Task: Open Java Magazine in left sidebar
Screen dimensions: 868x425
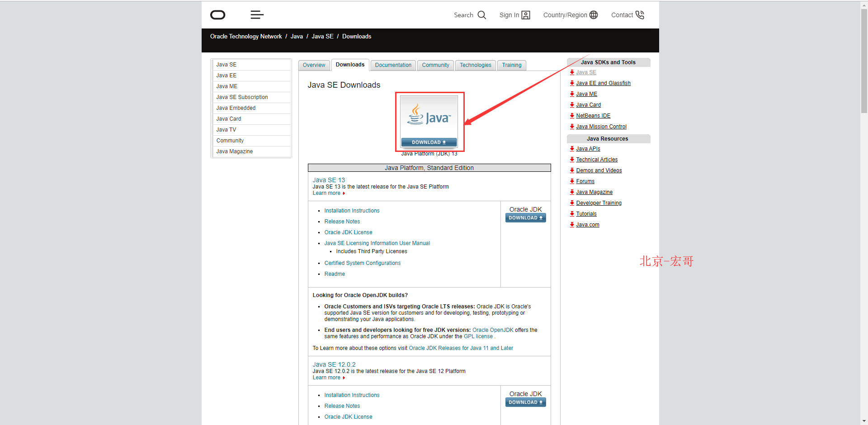Action: (251, 151)
